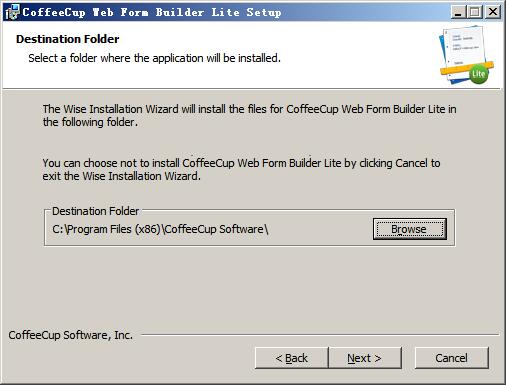Click the yellow ruler in the logo image
The height and width of the screenshot is (385, 506).
click(465, 69)
